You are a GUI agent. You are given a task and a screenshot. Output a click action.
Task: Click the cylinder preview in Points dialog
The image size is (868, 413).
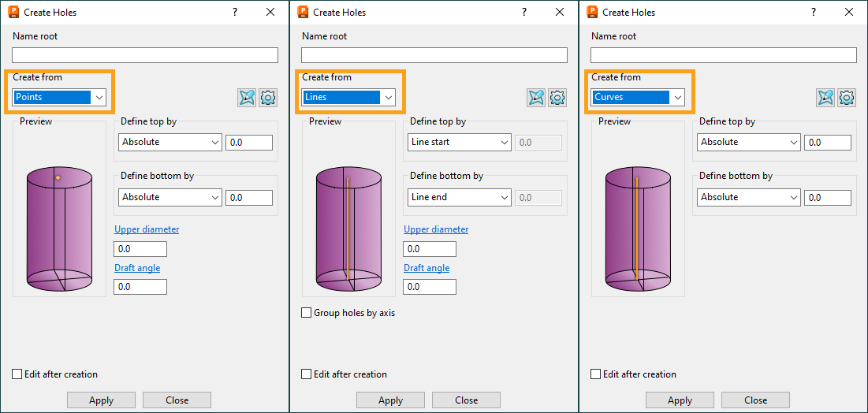click(60, 230)
